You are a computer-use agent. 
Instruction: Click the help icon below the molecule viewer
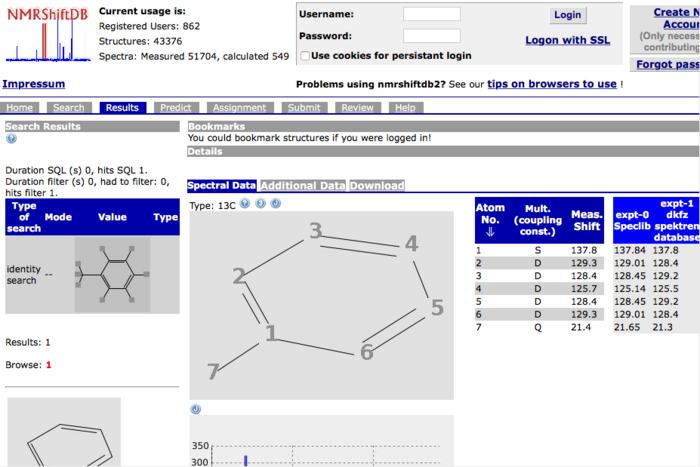point(195,409)
